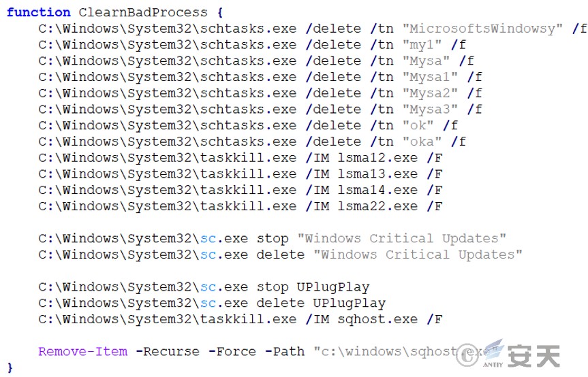Click the Remove-Item cmdlet
Viewport: 588px width, 377px height.
click(83, 351)
